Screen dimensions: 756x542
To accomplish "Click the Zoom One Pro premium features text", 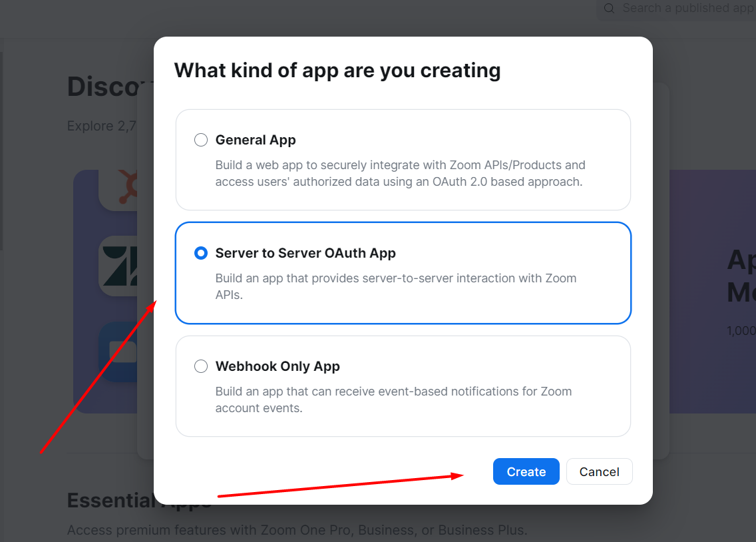I will click(x=297, y=530).
